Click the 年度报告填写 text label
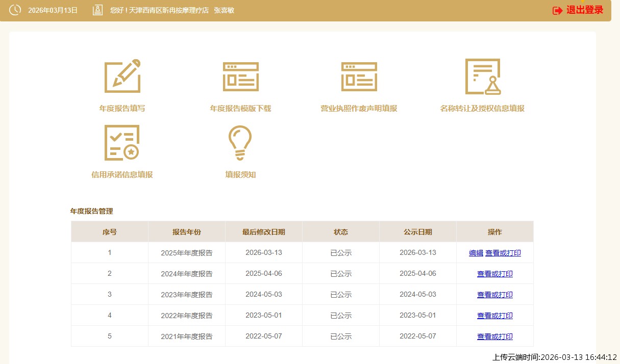The width and height of the screenshot is (620, 364). tap(122, 109)
